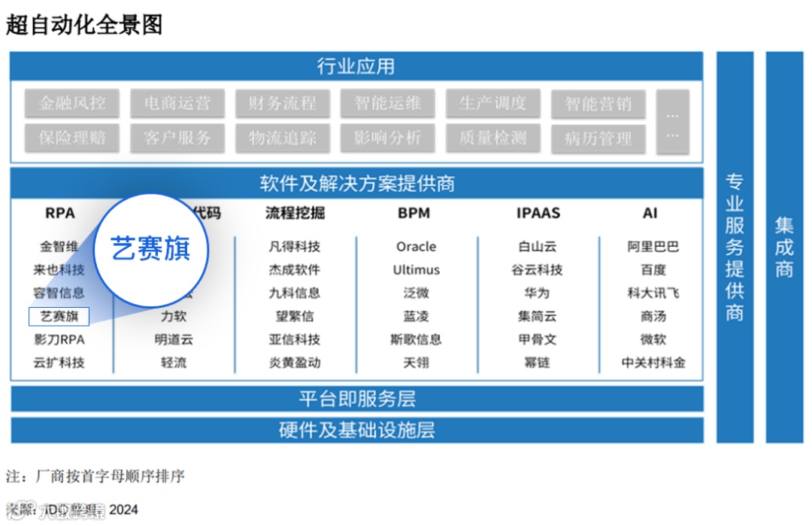This screenshot has height=526, width=812.
Task: Select the 影响分析 box
Action: coord(387,138)
